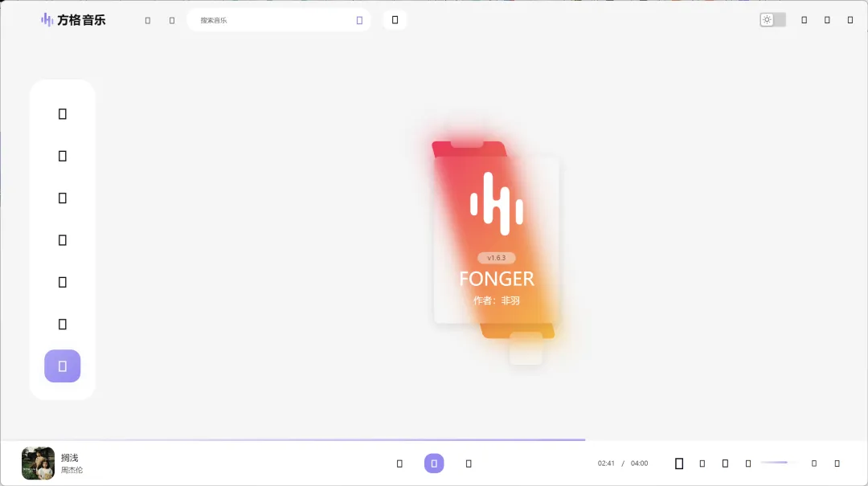Click the artist name 周杰伦
Image resolution: width=868 pixels, height=486 pixels.
72,470
